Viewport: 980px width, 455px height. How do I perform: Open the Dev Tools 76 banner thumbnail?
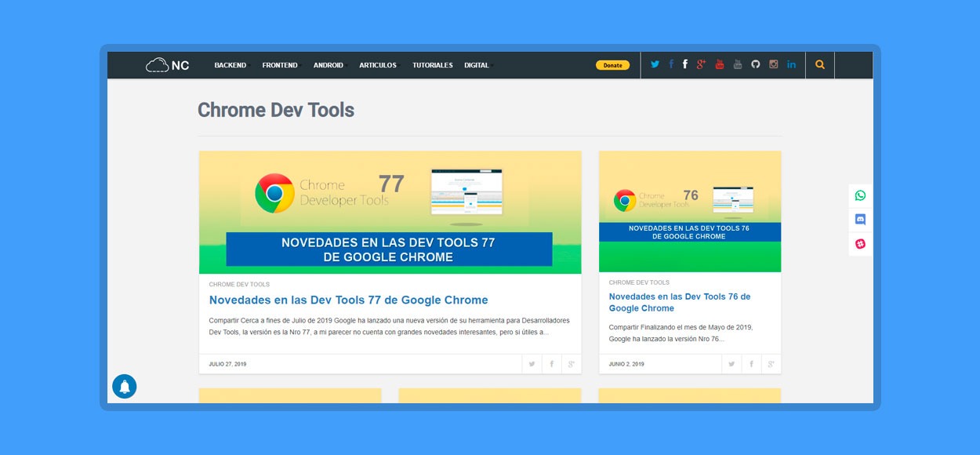(x=690, y=211)
